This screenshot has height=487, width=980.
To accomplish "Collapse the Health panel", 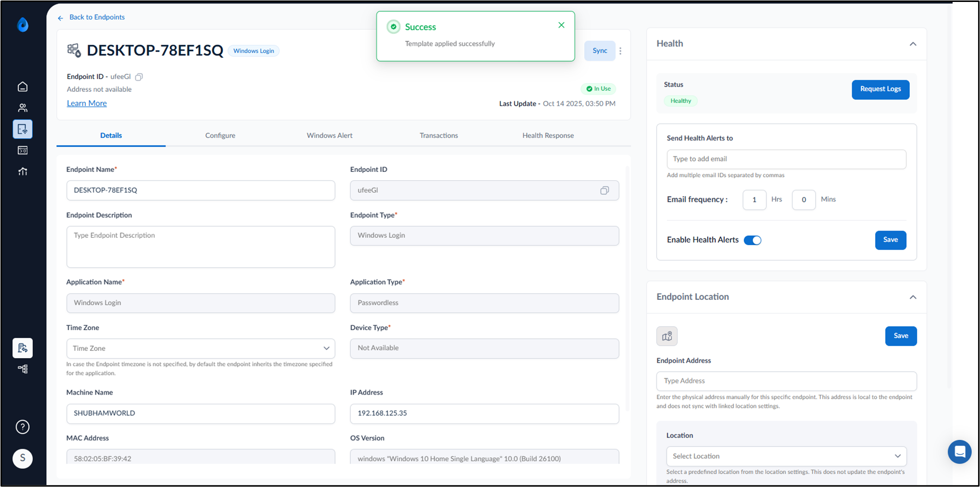I will 913,44.
